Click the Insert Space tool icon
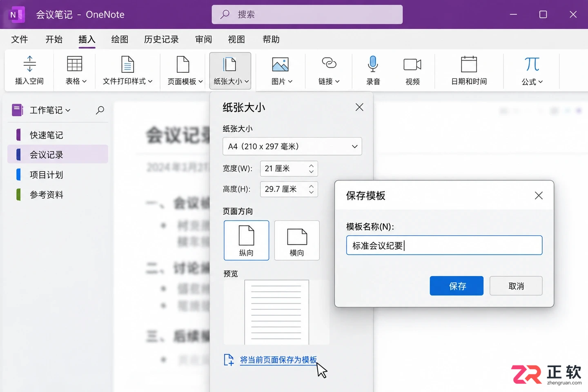 pos(29,64)
